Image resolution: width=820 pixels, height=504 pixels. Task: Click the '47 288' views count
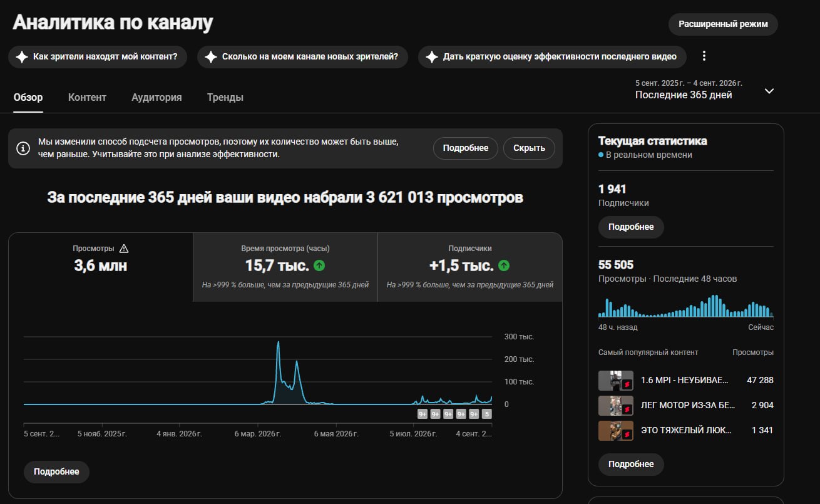click(x=761, y=380)
